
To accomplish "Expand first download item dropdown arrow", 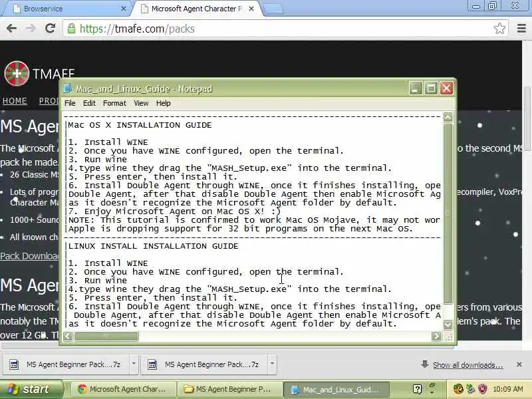I will [134, 364].
